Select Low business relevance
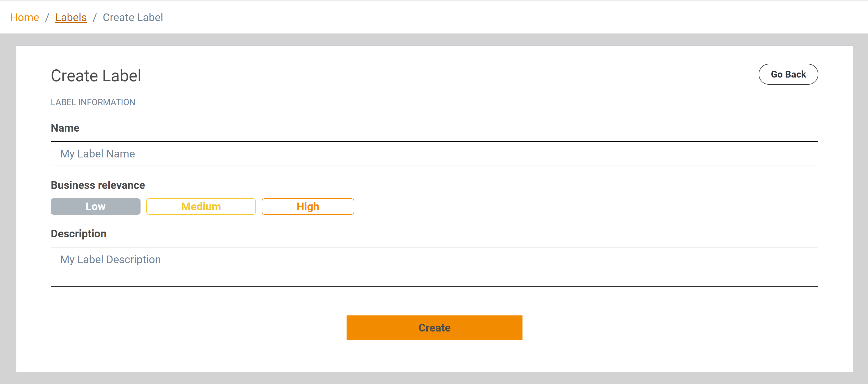 [x=95, y=206]
